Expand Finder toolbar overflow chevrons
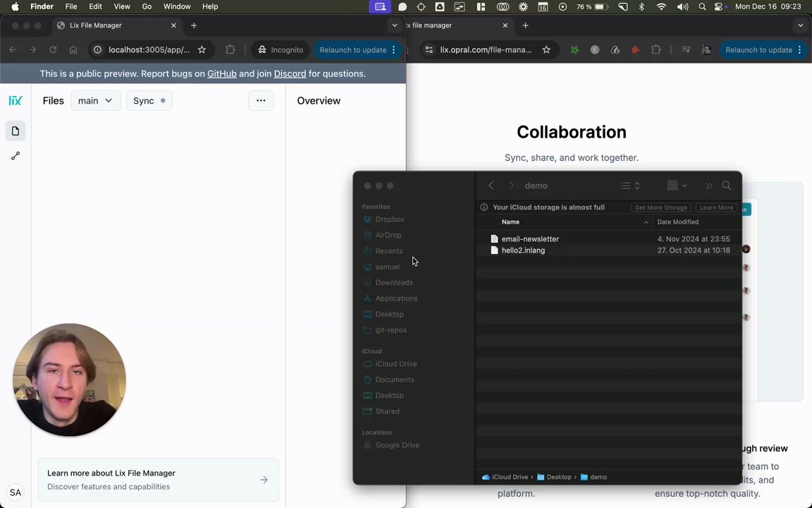The width and height of the screenshot is (812, 508). point(708,186)
